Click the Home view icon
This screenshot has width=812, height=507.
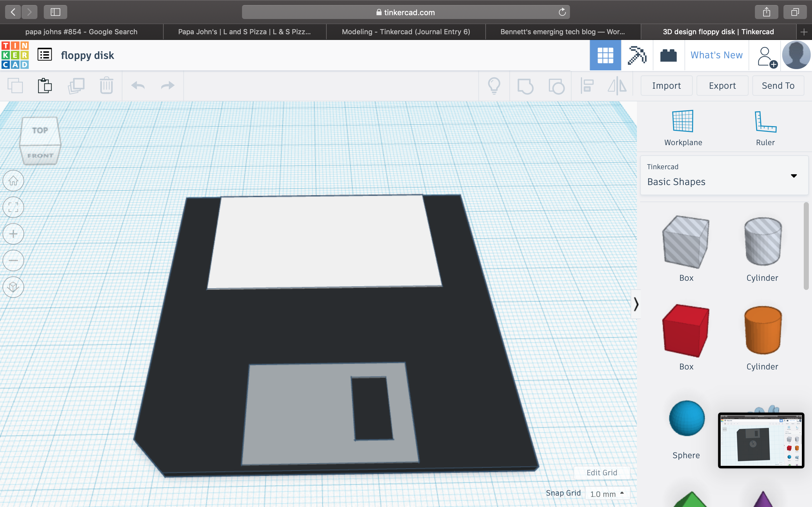click(x=13, y=181)
